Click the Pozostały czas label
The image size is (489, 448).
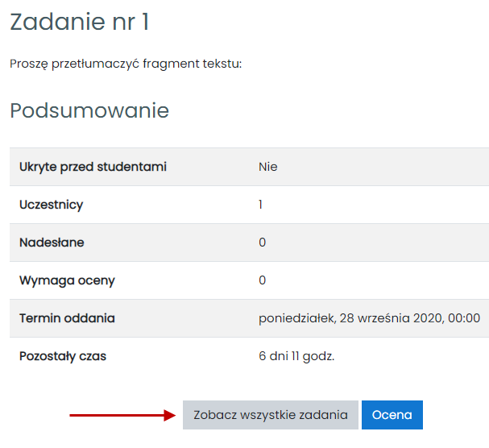pos(63,356)
